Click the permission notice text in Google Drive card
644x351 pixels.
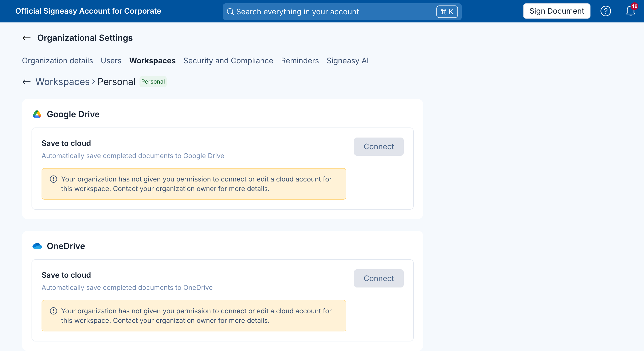(x=196, y=184)
